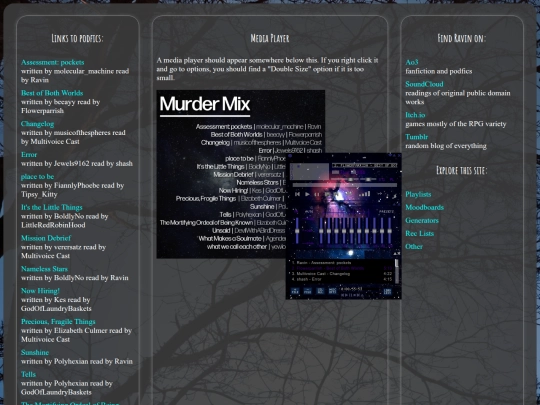Screen dimensions: 540x405
Task: Open the place to be link
Action: click(x=38, y=177)
